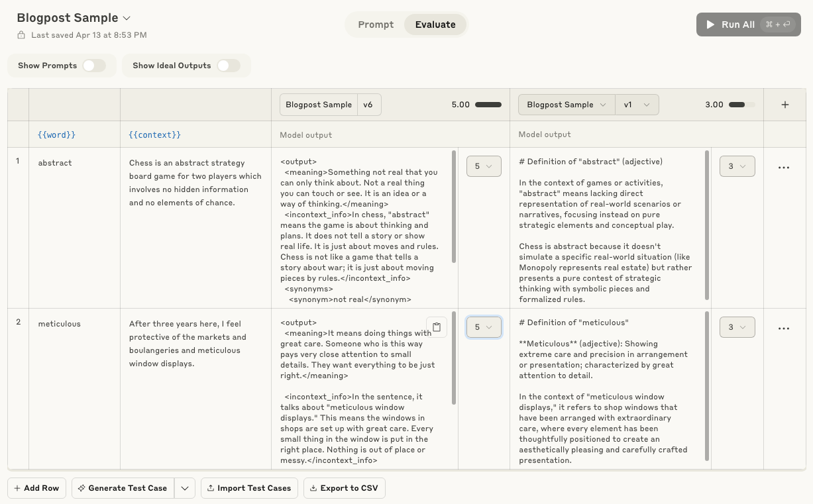Image resolution: width=813 pixels, height=504 pixels.
Task: Click the v6 output for the meticulous row
Action: 358,391
